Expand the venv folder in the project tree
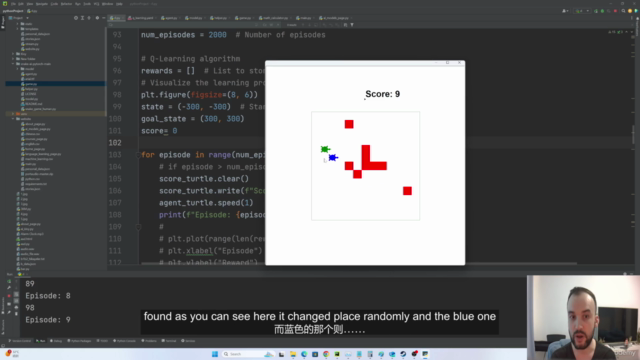This screenshot has height=360, width=640. (x=13, y=114)
